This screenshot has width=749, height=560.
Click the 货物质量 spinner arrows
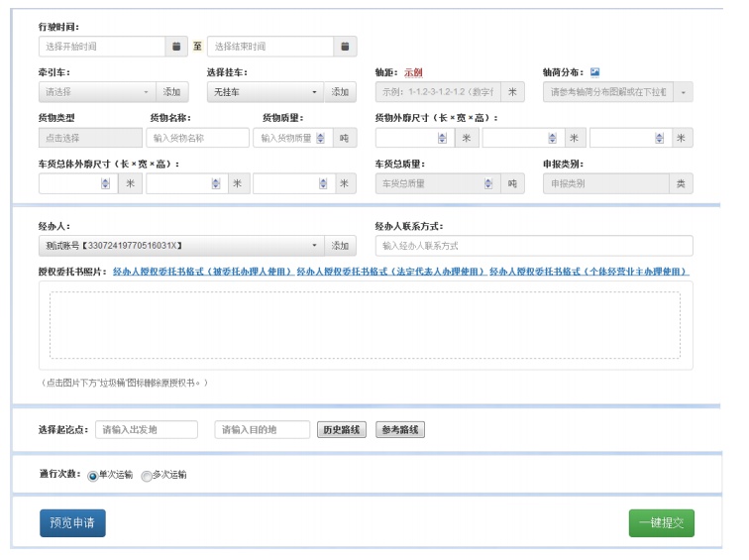pyautogui.click(x=320, y=139)
